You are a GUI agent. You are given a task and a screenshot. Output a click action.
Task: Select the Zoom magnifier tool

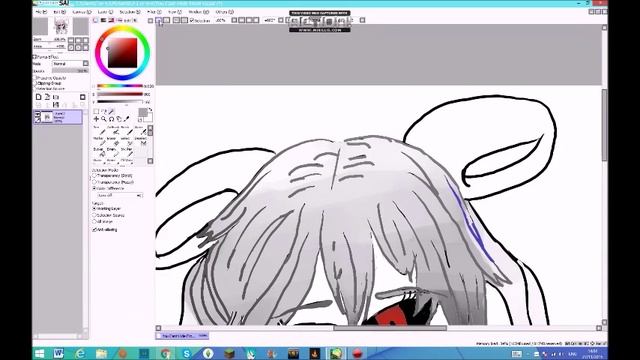(104, 119)
